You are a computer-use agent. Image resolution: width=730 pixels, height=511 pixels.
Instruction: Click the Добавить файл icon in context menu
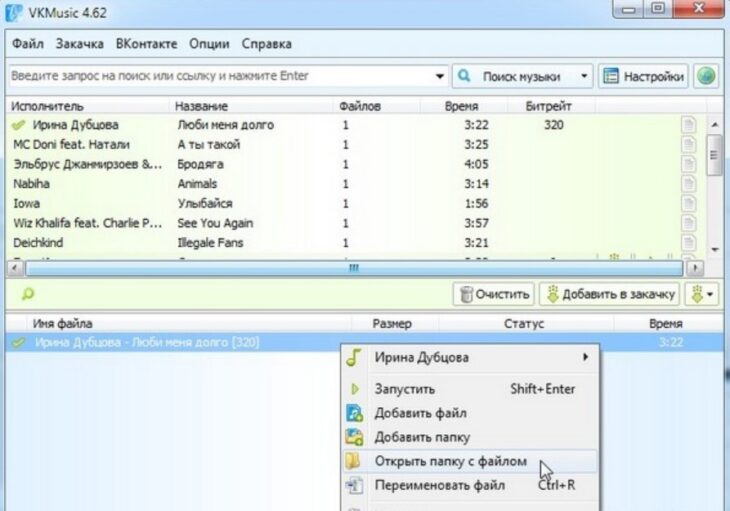[353, 413]
